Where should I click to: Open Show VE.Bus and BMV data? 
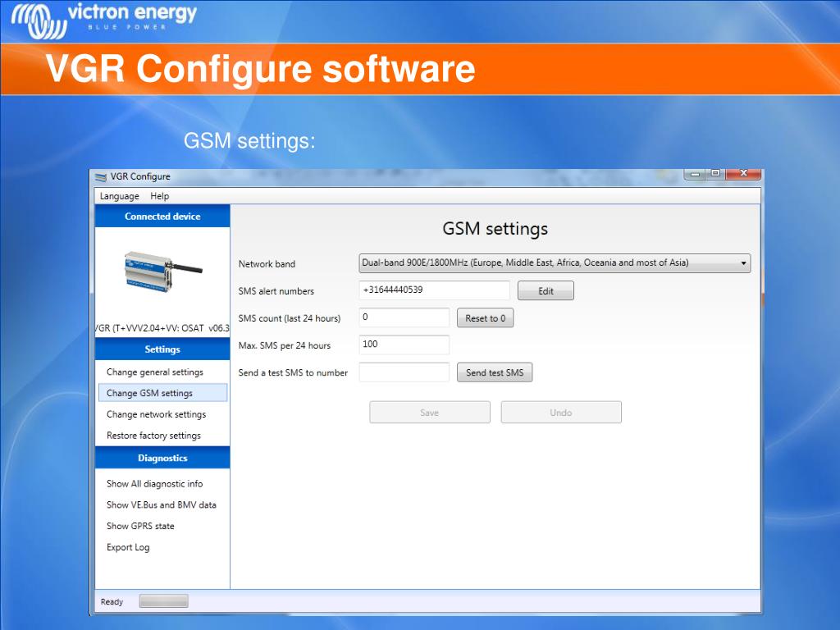tap(162, 505)
